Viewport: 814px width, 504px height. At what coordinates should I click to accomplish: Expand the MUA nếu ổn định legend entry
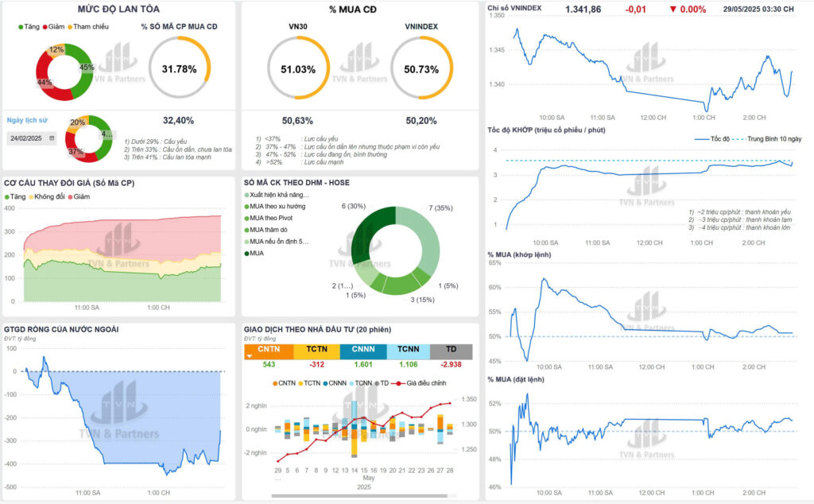tap(278, 242)
